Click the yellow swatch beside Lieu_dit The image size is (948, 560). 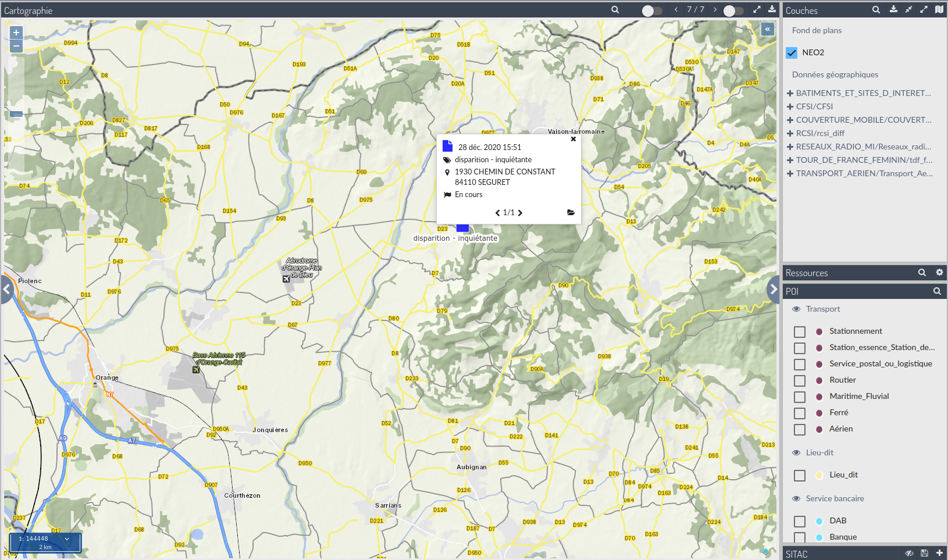[x=819, y=475]
